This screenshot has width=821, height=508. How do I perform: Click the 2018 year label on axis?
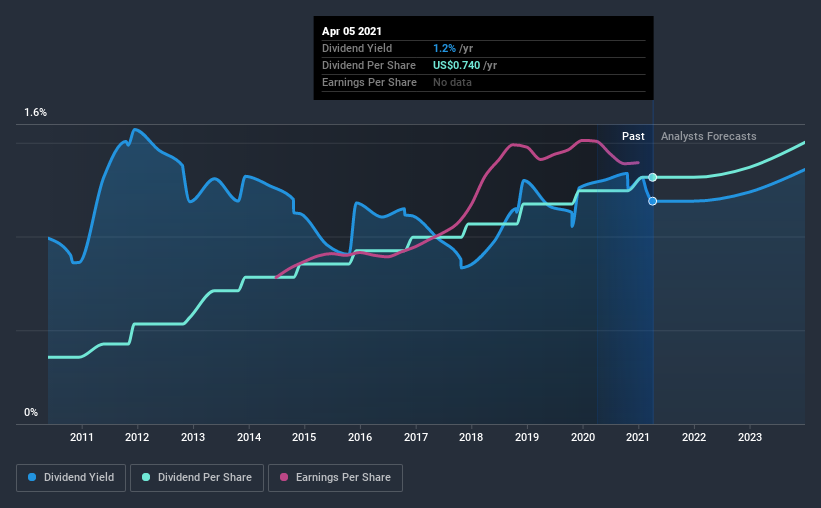[471, 437]
